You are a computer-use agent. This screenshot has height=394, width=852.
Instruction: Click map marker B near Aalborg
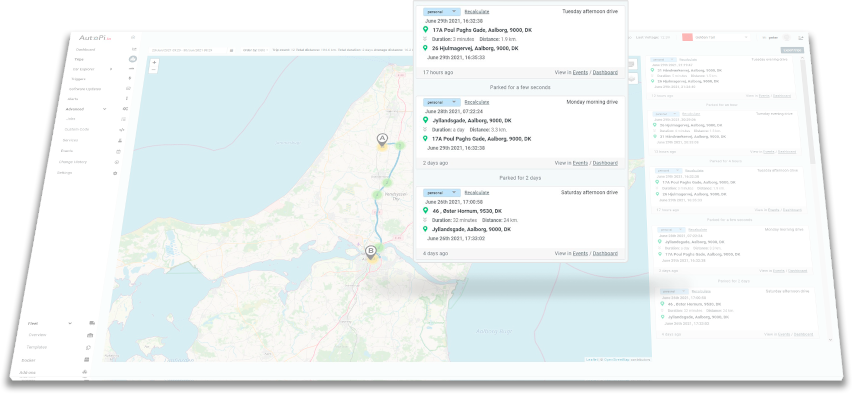tap(371, 252)
